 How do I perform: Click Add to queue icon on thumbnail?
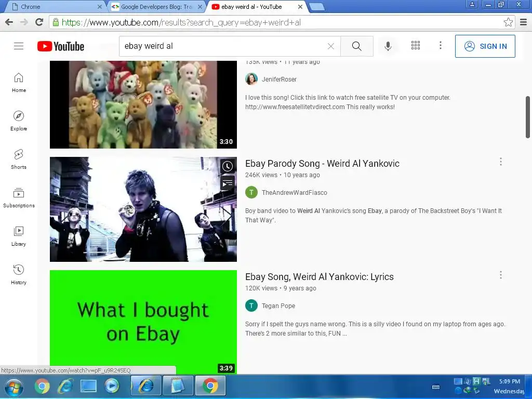[228, 183]
